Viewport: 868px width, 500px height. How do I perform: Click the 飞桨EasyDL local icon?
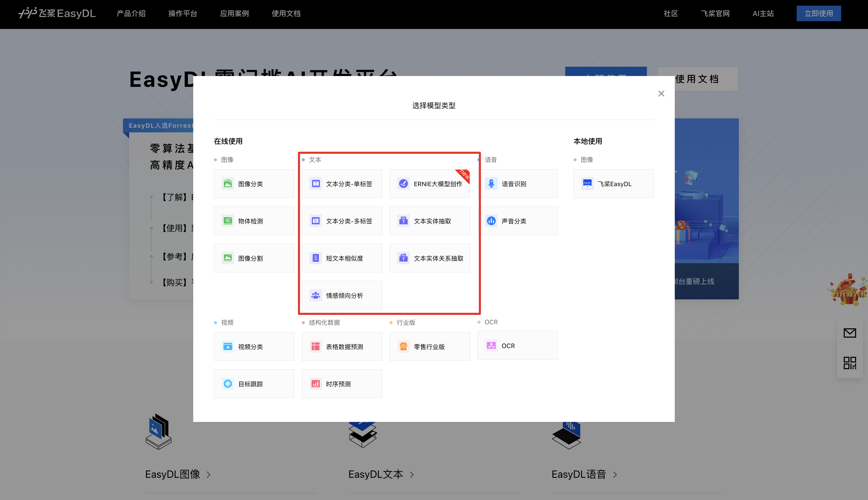(587, 184)
